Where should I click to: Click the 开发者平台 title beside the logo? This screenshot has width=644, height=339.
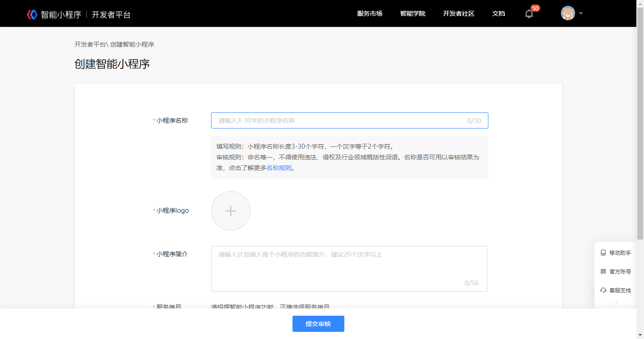pos(111,15)
